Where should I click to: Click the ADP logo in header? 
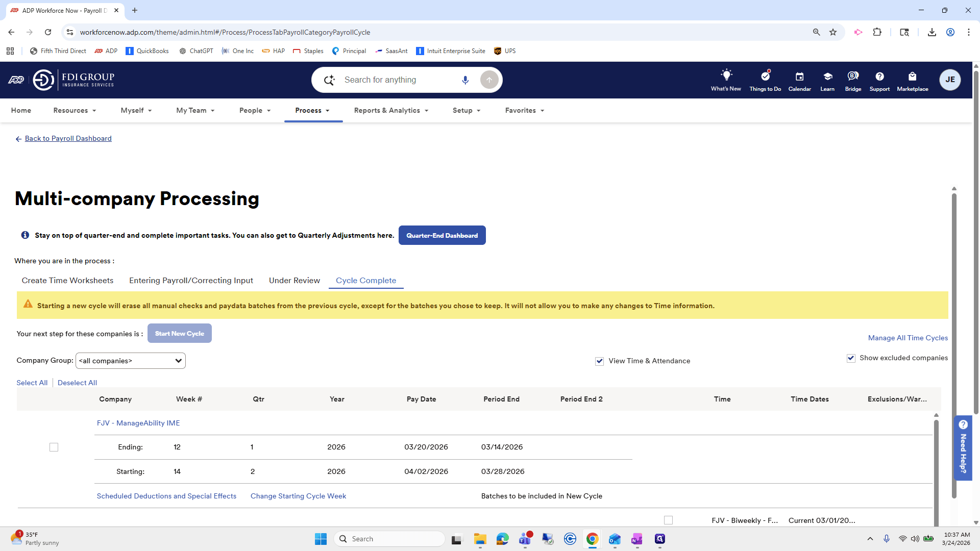[x=16, y=80]
